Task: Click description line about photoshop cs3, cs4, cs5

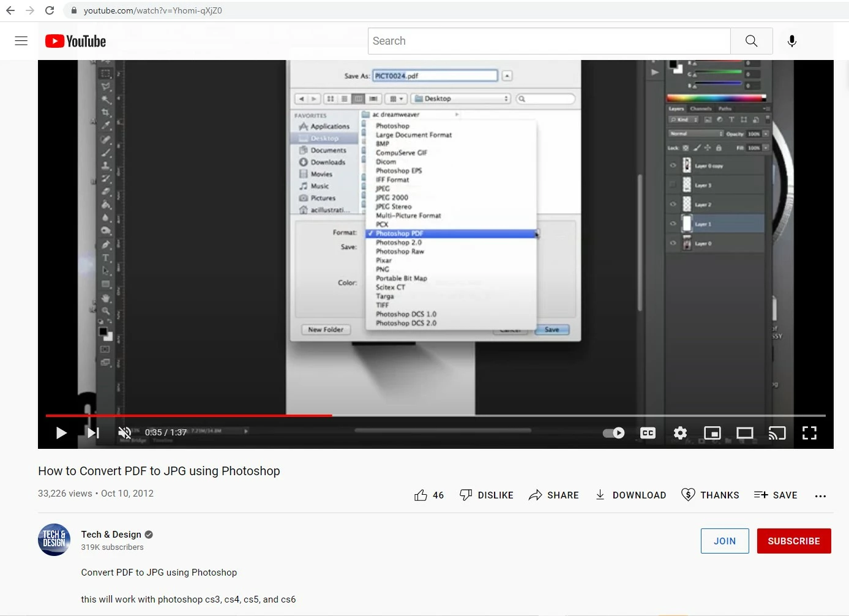Action: (x=189, y=599)
